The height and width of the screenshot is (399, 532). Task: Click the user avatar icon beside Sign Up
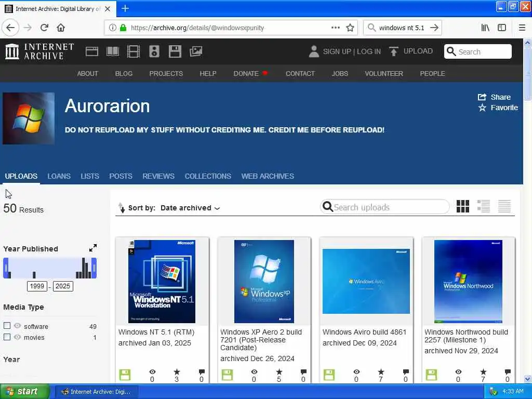314,51
